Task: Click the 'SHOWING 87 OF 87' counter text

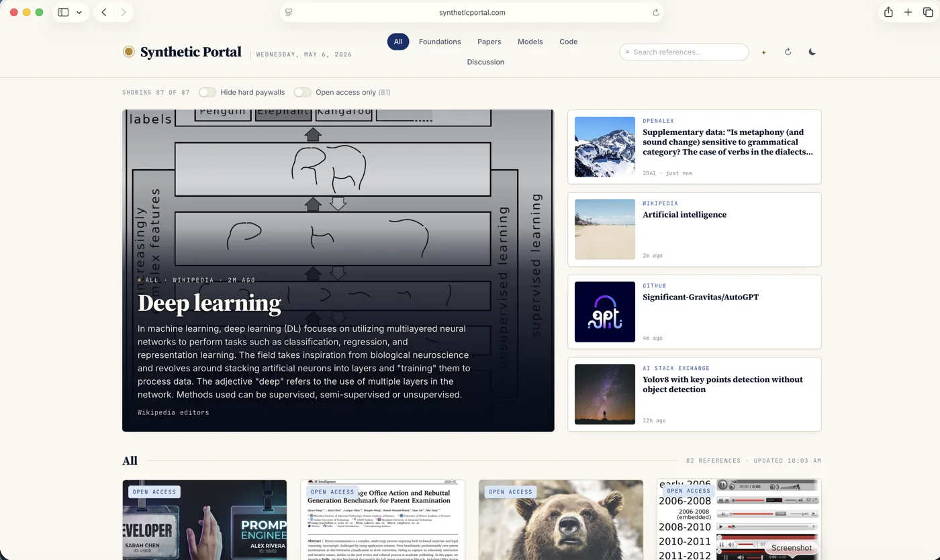Action: pos(156,93)
